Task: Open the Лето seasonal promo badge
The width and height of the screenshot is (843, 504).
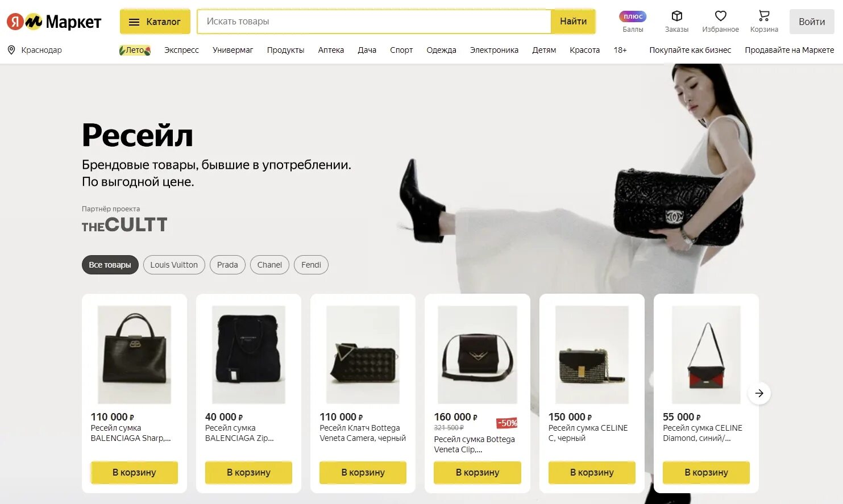Action: [x=135, y=50]
